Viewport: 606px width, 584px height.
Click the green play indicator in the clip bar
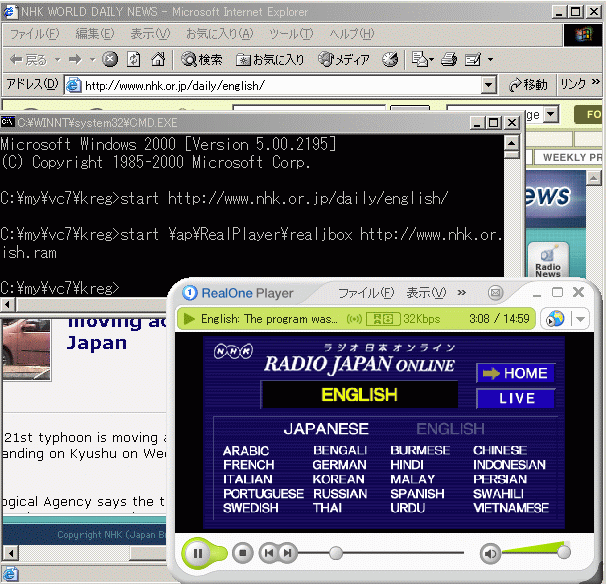click(189, 319)
